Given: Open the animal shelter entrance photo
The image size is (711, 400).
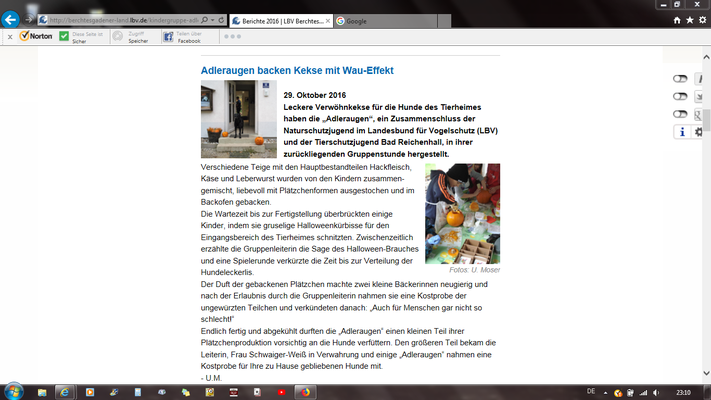Looking at the screenshot, I should tap(239, 119).
